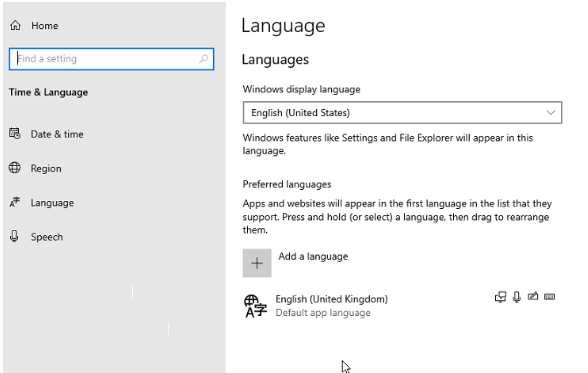This screenshot has height=373, width=588.
Task: Click the plus button to add language
Action: (x=257, y=263)
